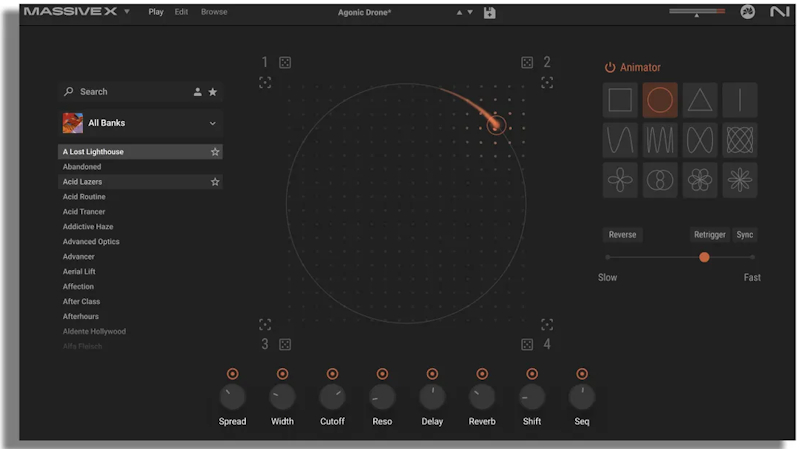Randomize corner 4 with dice icon
Viewport: 800px width, 449px height.
[x=527, y=344]
